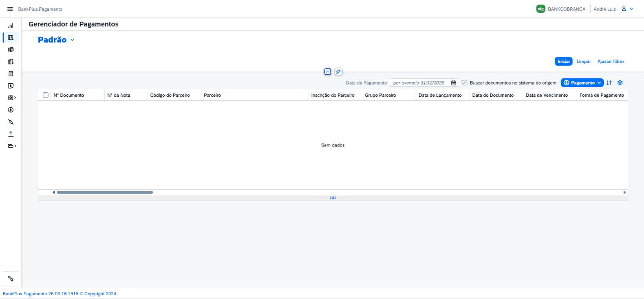Open the clipboard checklist icon in sidebar
The image size is (644, 299).
pos(11,74)
